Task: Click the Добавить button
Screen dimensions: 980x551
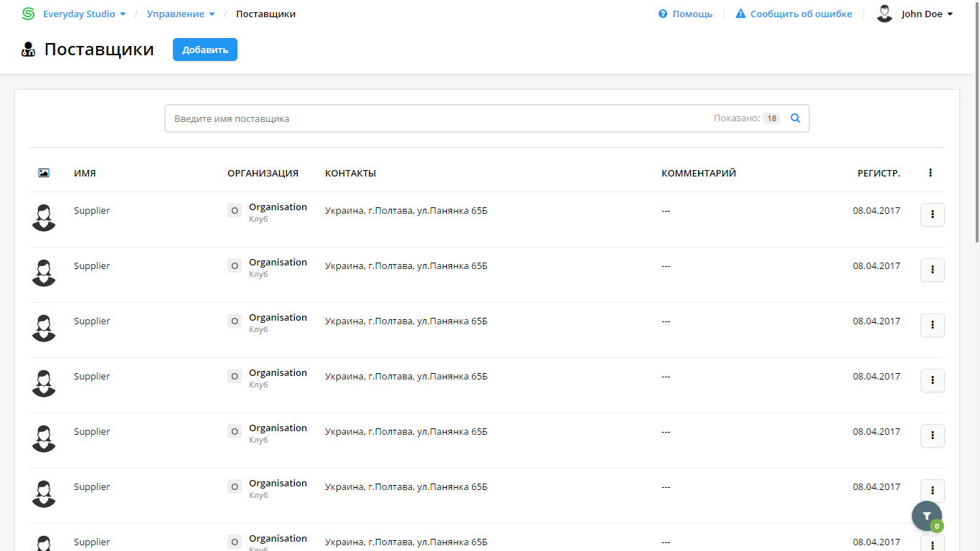Action: pyautogui.click(x=205, y=50)
